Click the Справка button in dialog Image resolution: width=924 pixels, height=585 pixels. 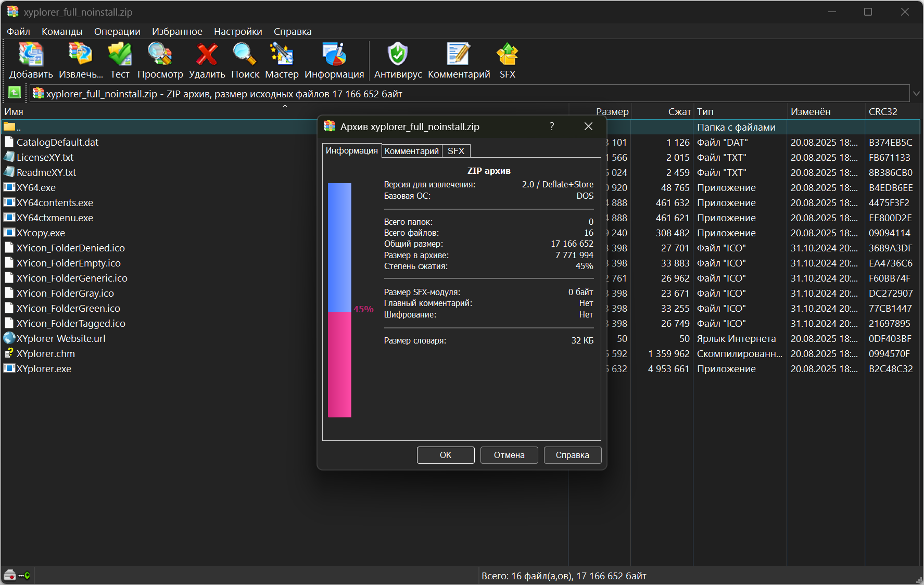tap(573, 455)
